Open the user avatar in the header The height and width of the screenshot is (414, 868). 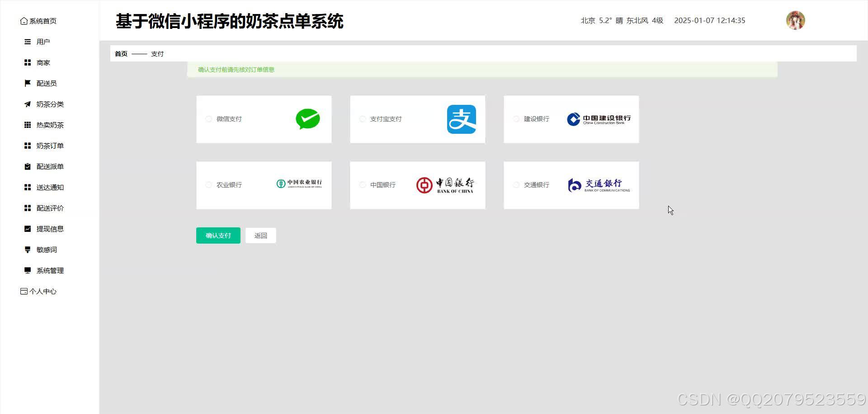795,20
